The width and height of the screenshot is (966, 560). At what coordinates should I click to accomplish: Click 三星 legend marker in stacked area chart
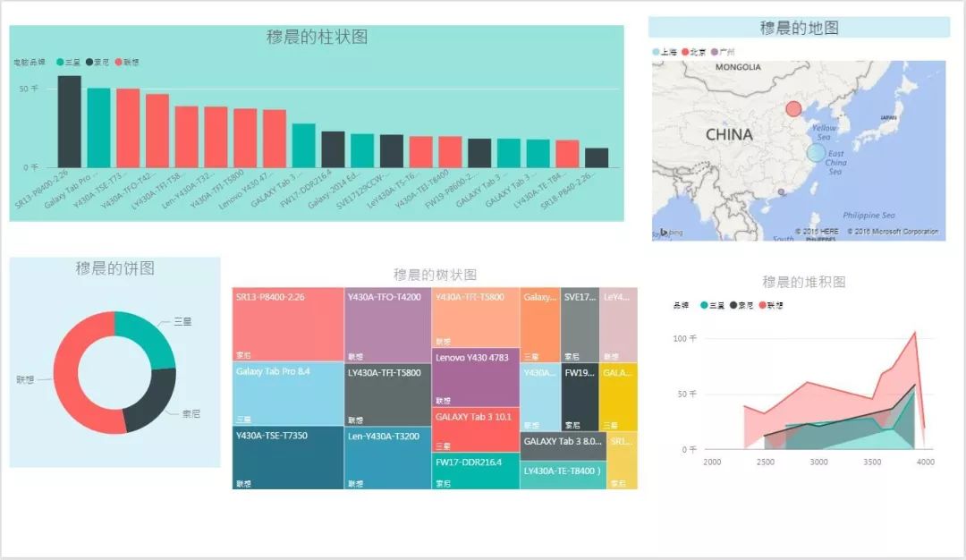click(704, 305)
